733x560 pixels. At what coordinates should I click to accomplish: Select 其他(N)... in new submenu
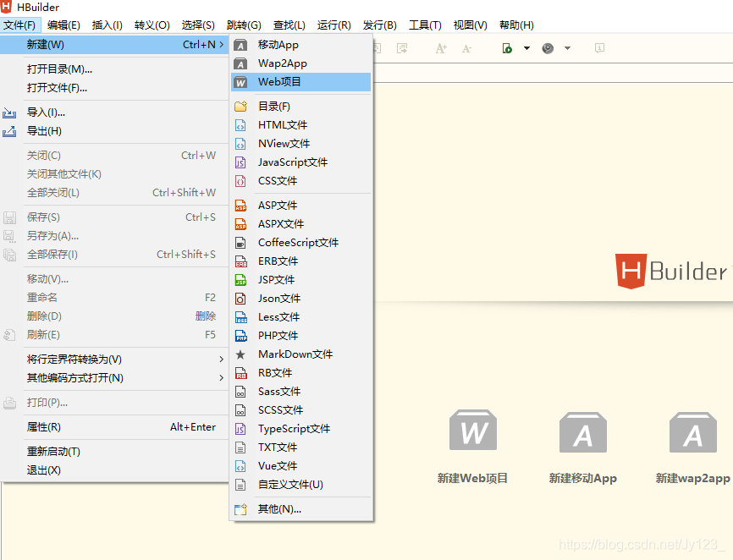(301, 509)
